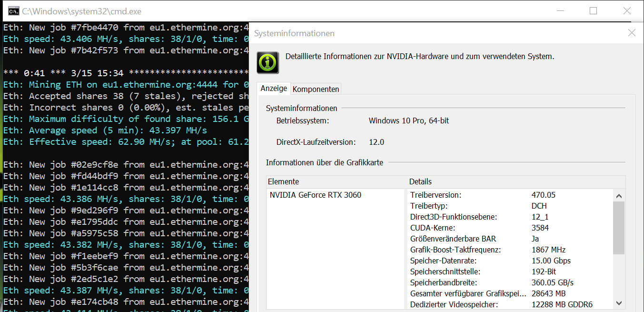The width and height of the screenshot is (644, 312).
Task: Open the Komponenten tab
Action: pyautogui.click(x=316, y=89)
